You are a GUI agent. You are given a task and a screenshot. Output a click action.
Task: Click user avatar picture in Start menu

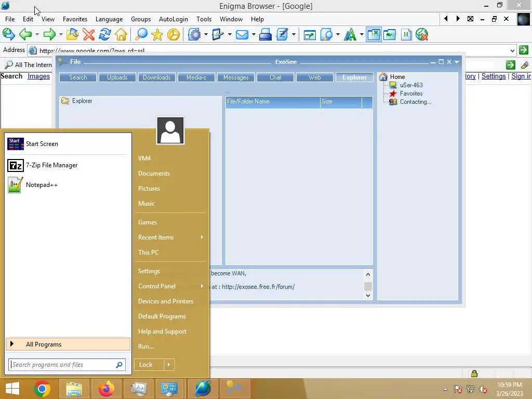[x=170, y=130]
